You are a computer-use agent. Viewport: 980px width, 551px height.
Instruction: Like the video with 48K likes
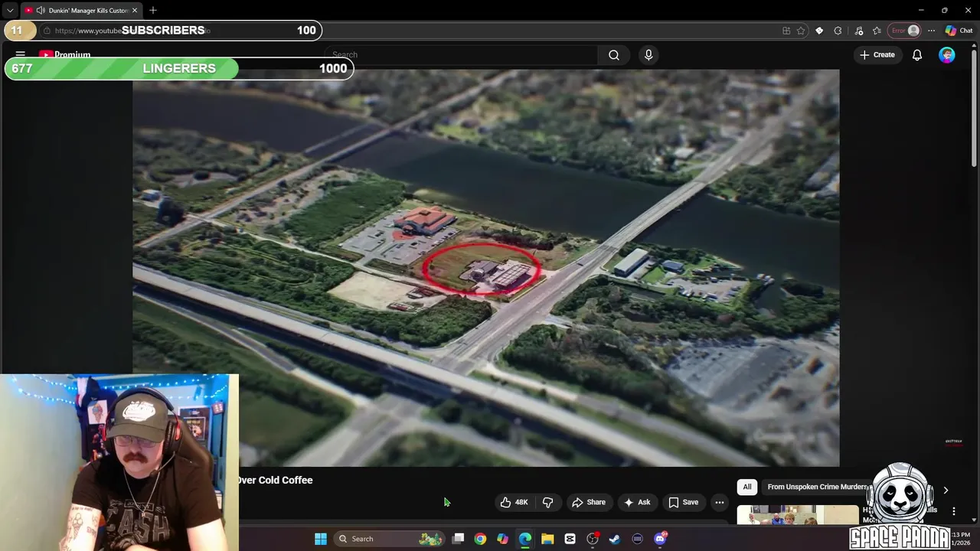tap(514, 502)
